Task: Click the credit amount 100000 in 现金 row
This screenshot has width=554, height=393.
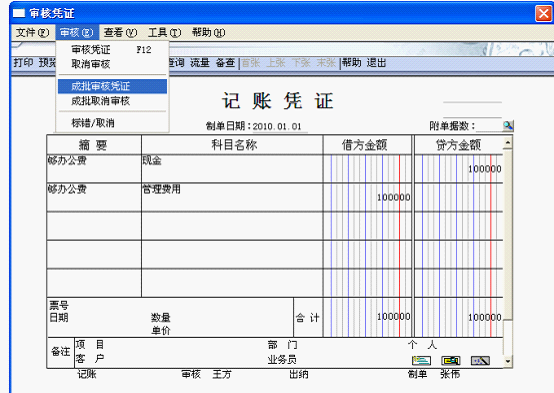Action: 485,169
